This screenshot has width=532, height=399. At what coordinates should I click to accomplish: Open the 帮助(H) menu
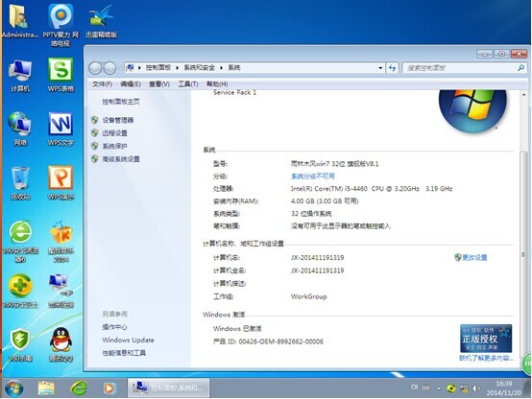[x=217, y=84]
